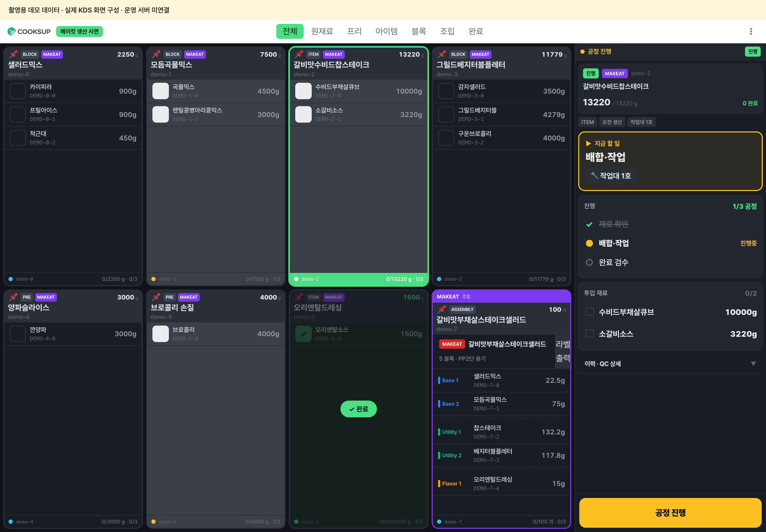Check 소갈비소스 in 투입 재료 panel
This screenshot has width=766, height=532.
tap(589, 333)
